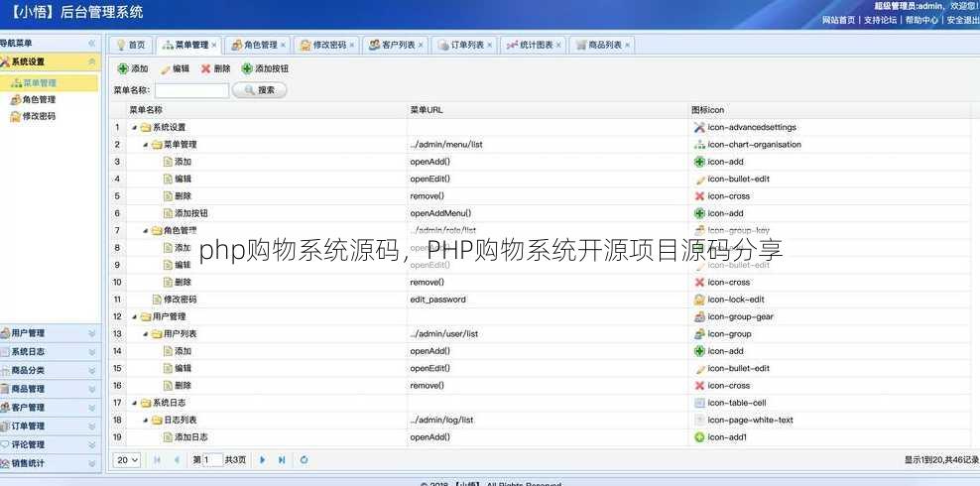The height and width of the screenshot is (486, 980).
Task: Collapse the 导航菜单 sidebar with double arrow
Action: 92,43
